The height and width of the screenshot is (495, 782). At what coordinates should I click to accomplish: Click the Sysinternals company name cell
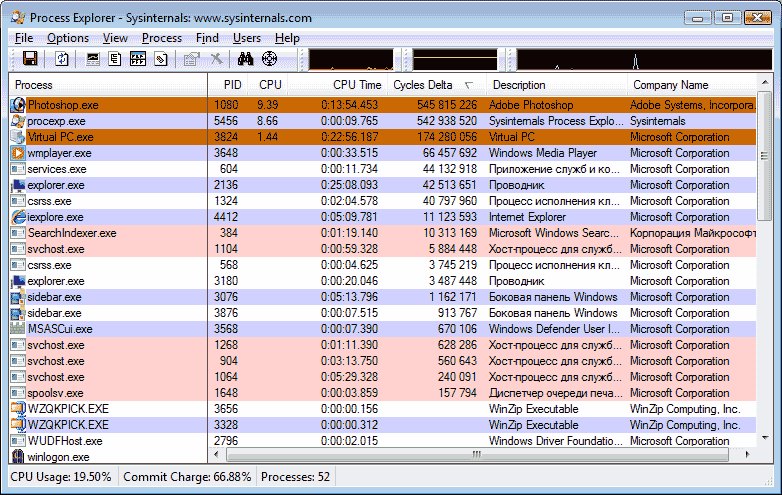tap(657, 121)
